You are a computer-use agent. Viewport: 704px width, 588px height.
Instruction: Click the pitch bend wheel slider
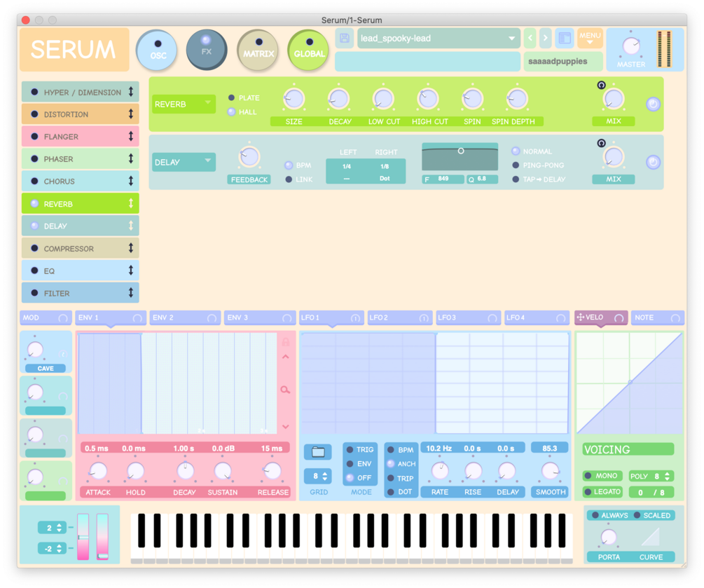click(83, 537)
